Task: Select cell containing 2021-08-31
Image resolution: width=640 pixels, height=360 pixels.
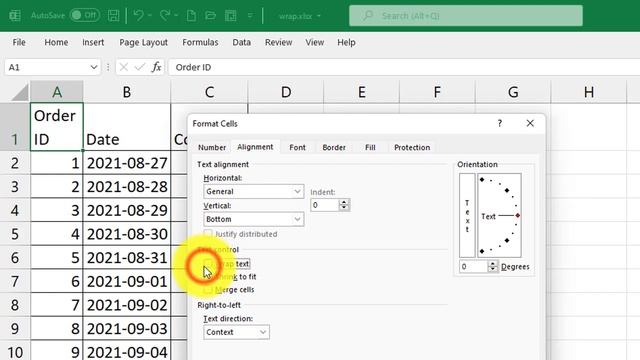Action: pos(127,258)
